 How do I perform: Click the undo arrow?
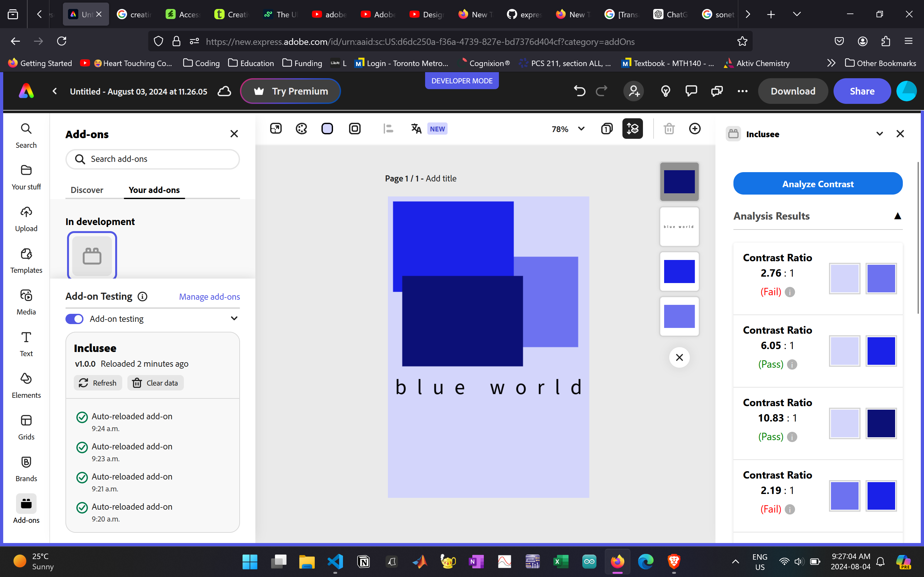point(579,91)
